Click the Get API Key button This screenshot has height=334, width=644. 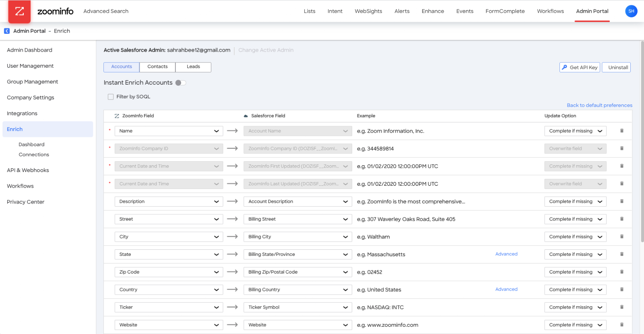point(580,67)
